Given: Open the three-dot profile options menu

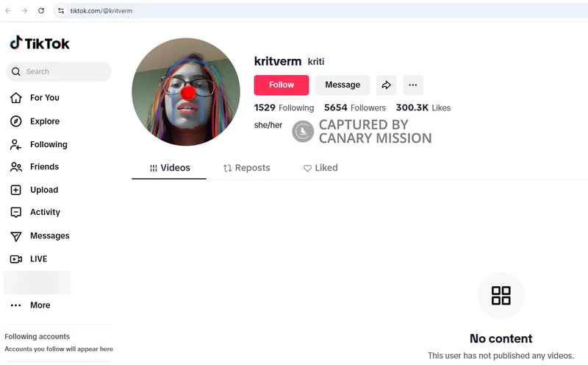Looking at the screenshot, I should point(412,85).
